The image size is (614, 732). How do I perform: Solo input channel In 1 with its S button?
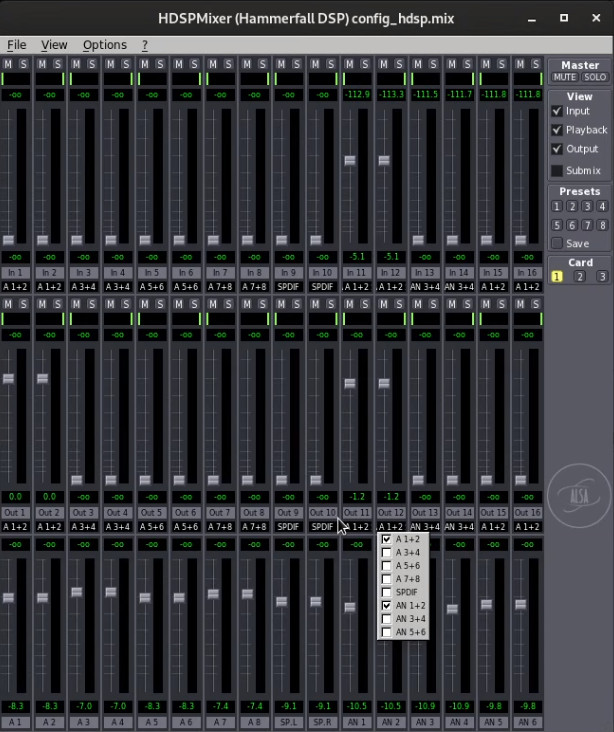tap(23, 64)
